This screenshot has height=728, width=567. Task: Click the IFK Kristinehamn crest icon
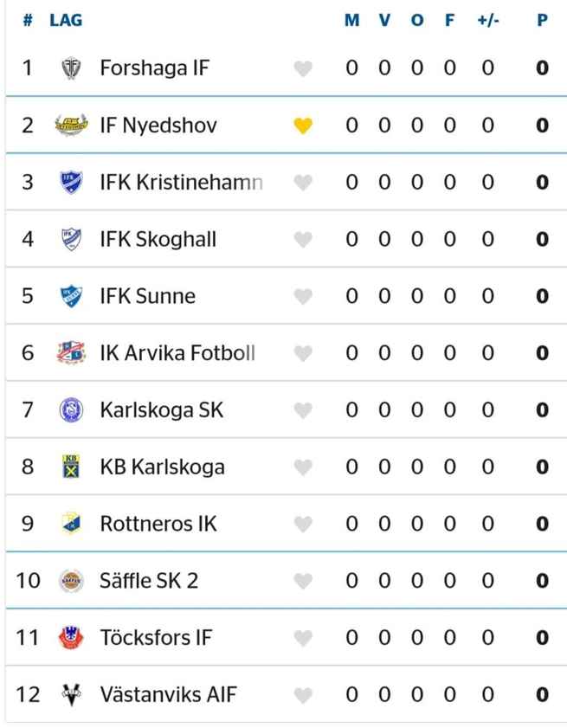[71, 183]
